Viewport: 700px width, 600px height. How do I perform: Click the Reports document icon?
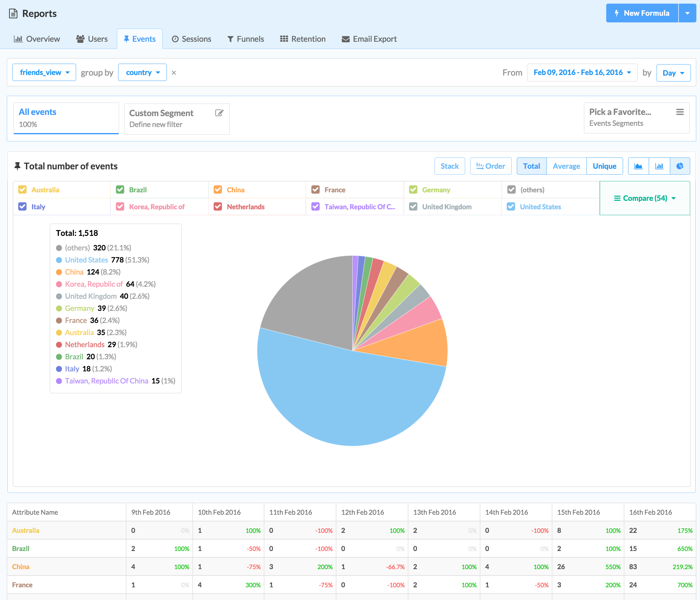pos(13,14)
